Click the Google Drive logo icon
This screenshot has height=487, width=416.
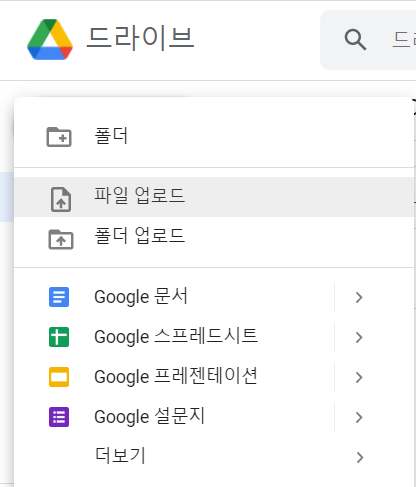(x=50, y=39)
